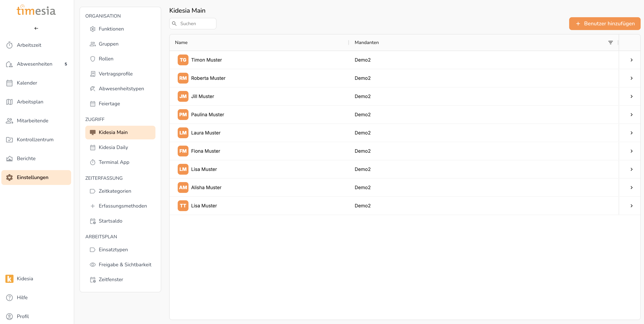Open Profil link in sidebar
644x324 pixels.
pyautogui.click(x=23, y=317)
